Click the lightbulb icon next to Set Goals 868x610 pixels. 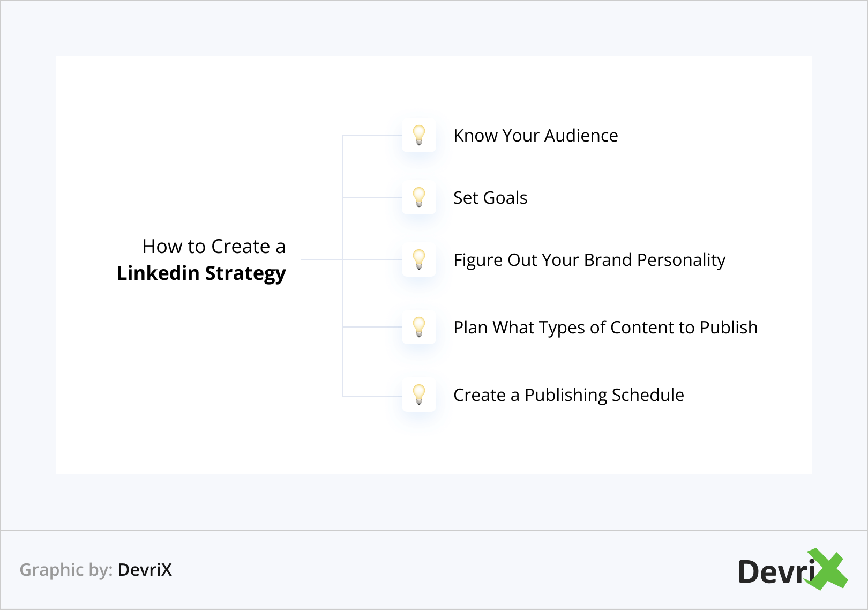419,197
